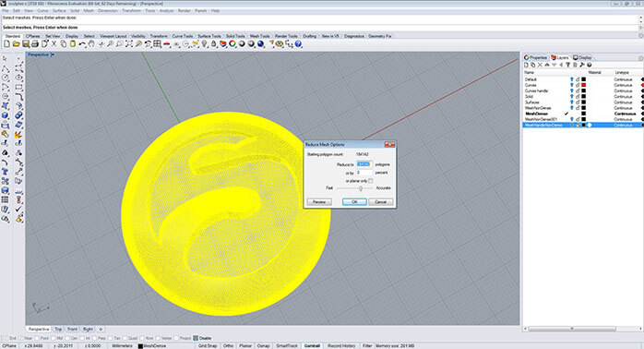Toggle visibility bulb of Solid layer
Viewport: 644px width, 349px height.
tap(571, 97)
